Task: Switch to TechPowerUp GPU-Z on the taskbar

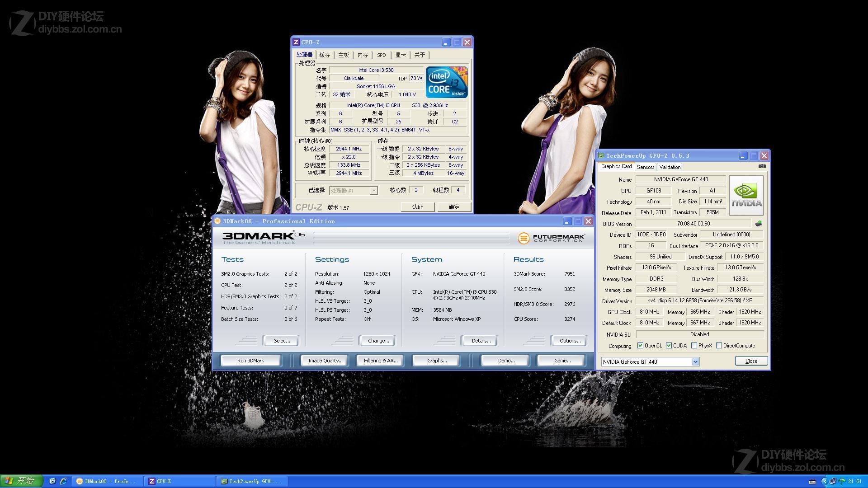Action: (x=252, y=481)
